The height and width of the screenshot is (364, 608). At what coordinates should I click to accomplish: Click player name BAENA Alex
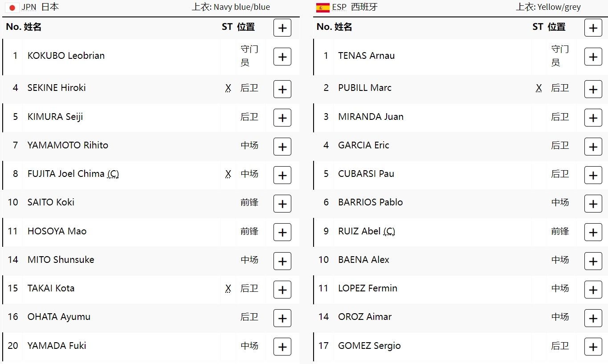pyautogui.click(x=363, y=260)
